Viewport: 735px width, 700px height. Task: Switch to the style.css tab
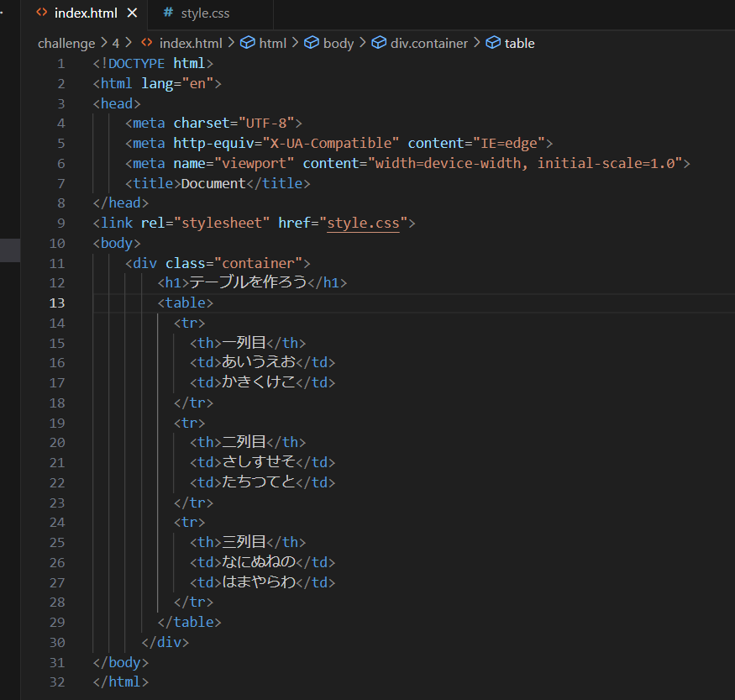205,13
